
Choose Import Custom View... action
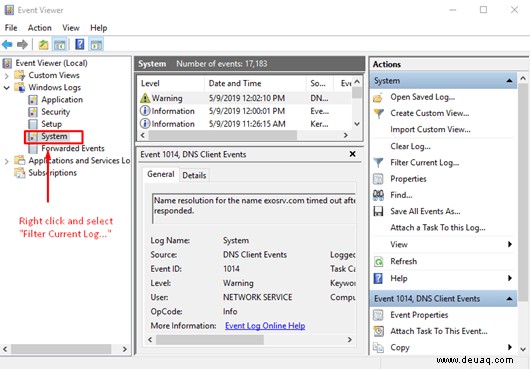(x=430, y=129)
